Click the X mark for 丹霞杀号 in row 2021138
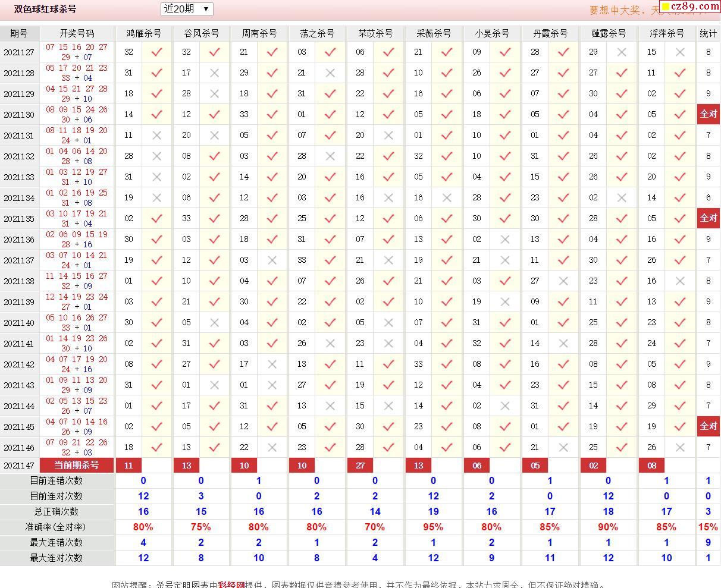Screen dimensions: 721x588 coord(563,281)
